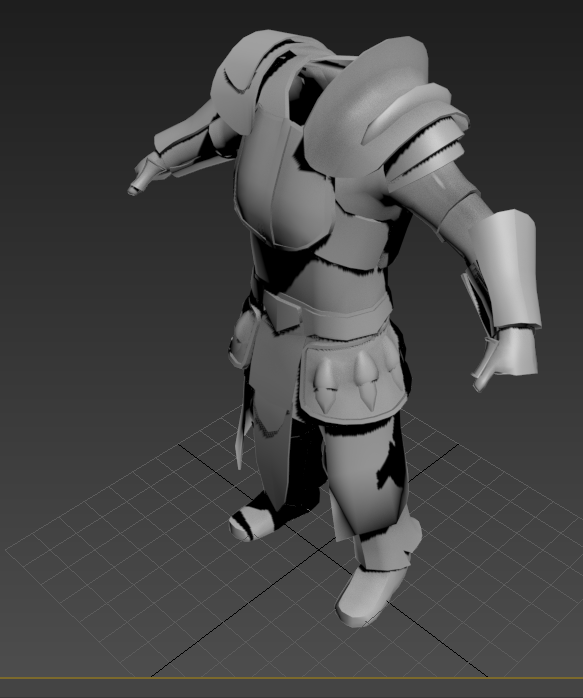Select the shin greave on the front leg
583x698 pixels.
[386, 545]
